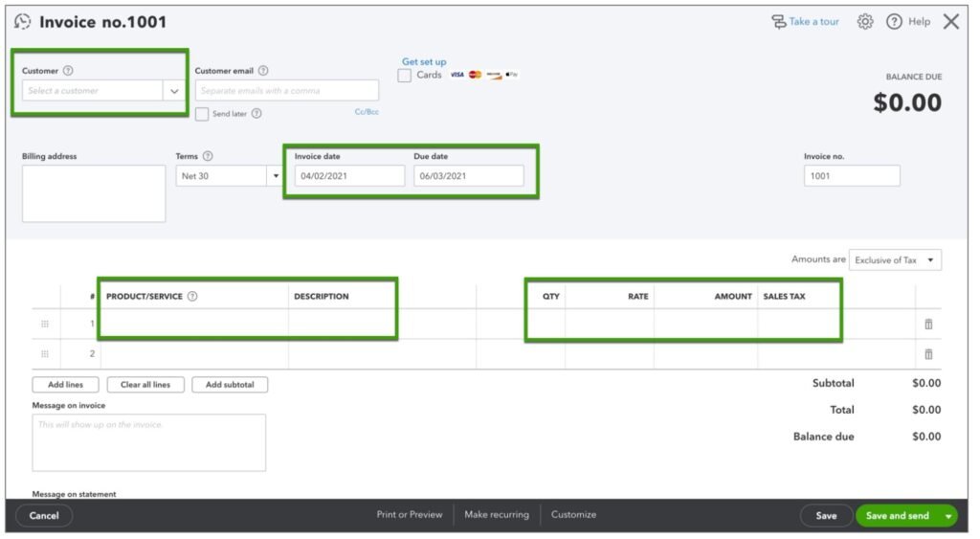Image resolution: width=980 pixels, height=539 pixels.
Task: Click the Subtotal $0.00 value
Action: pyautogui.click(x=926, y=383)
